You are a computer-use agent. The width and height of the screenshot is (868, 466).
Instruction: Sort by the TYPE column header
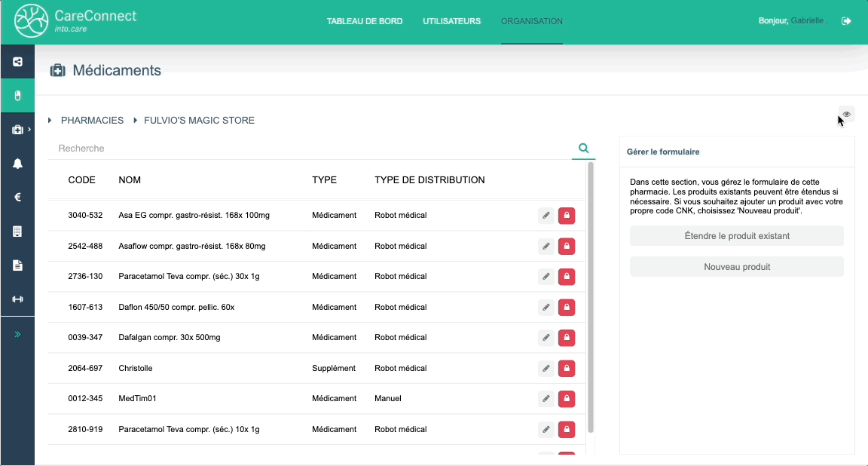(325, 180)
